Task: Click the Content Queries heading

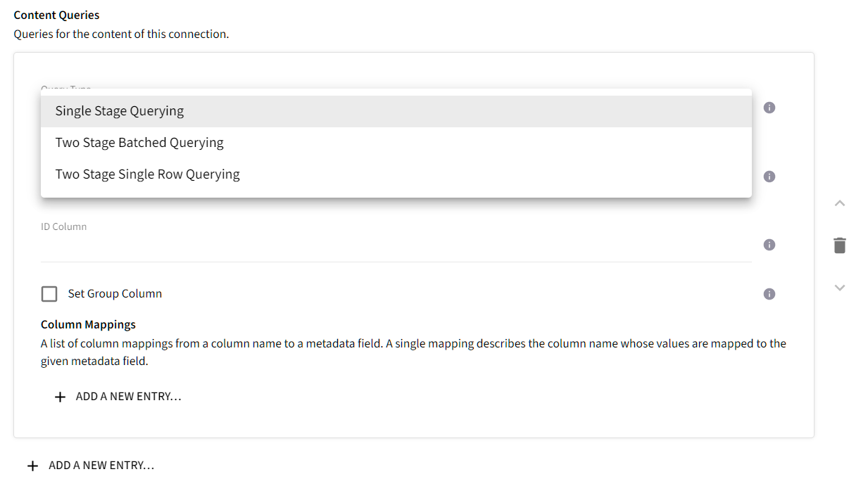Action: click(56, 14)
